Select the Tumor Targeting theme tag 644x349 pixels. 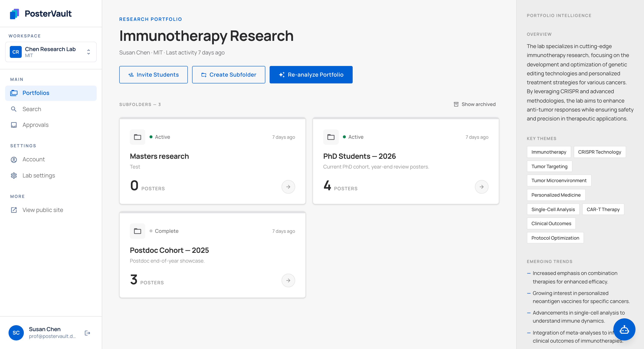coord(549,166)
